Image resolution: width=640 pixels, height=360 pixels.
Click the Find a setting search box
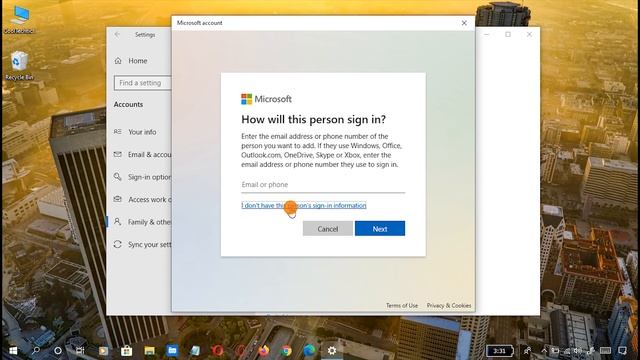pos(143,83)
